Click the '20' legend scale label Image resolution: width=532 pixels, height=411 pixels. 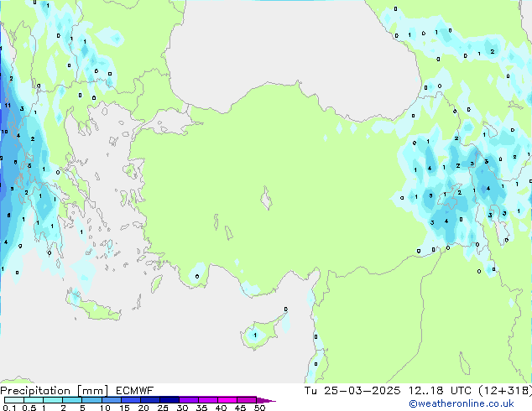coord(143,408)
